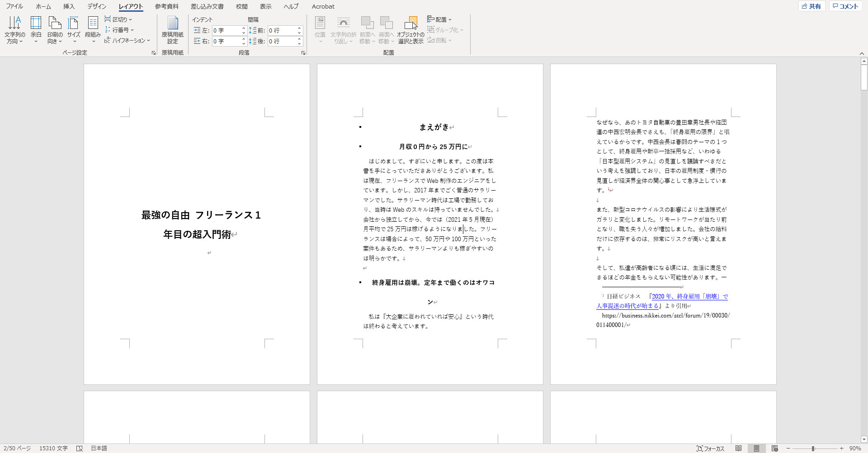Click the zoom out minus button
The image size is (868, 453).
[x=788, y=448]
